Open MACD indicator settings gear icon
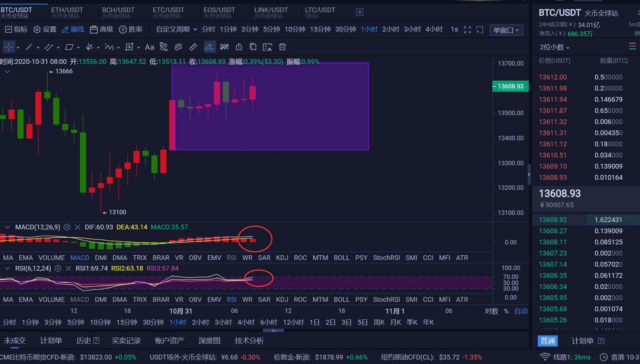 click(x=67, y=227)
